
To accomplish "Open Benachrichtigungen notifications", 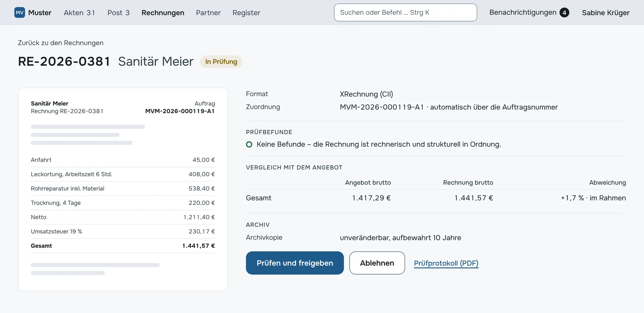I will click(529, 12).
